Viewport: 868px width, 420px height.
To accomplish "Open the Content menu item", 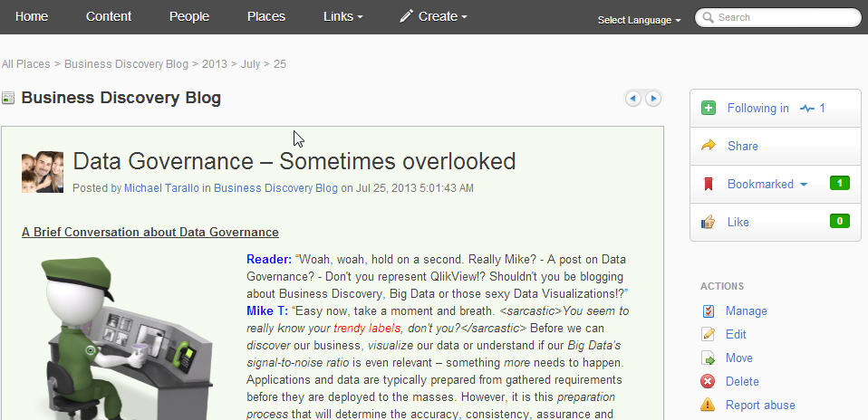I will coord(109,16).
